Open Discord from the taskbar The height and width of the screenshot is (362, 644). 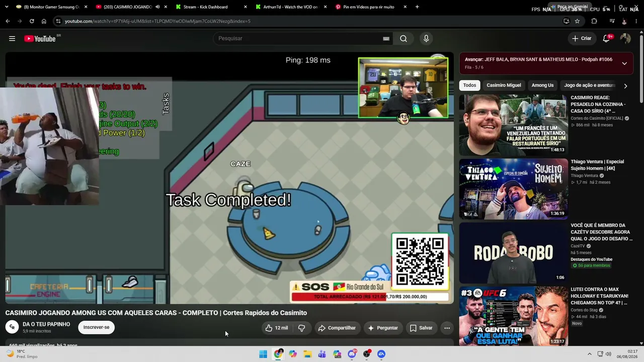pos(352,354)
